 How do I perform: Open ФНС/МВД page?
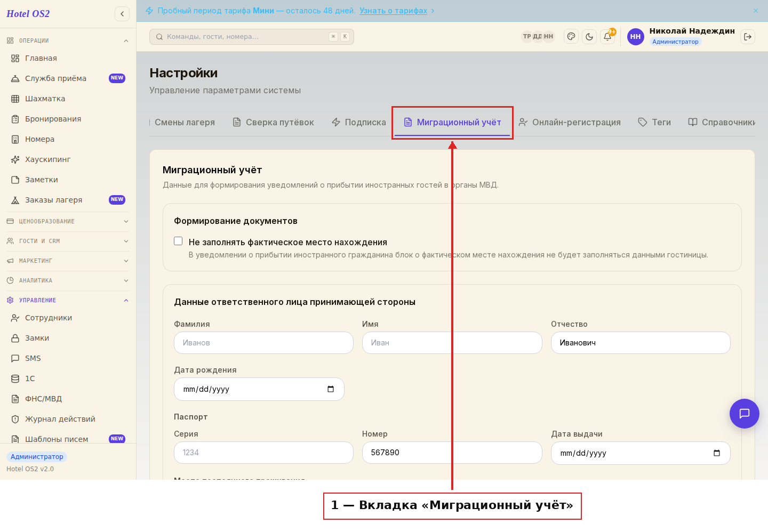tap(68, 399)
